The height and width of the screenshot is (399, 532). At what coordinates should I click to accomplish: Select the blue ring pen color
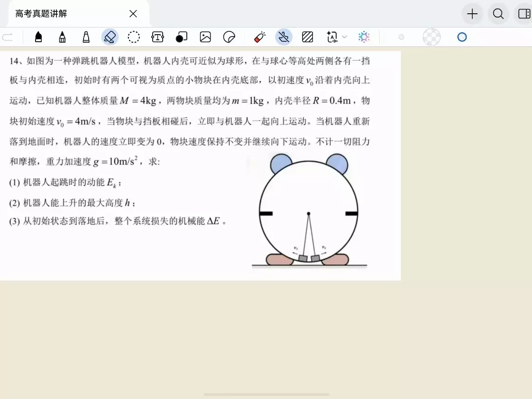(462, 37)
